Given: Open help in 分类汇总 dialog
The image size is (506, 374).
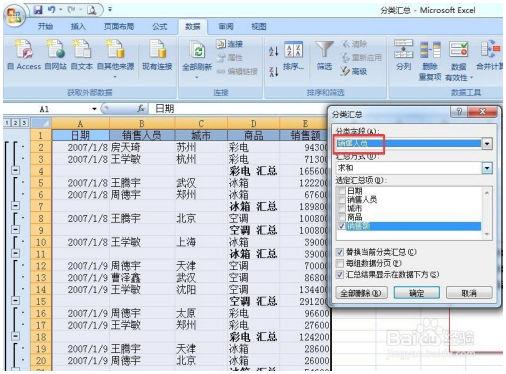Looking at the screenshot, I should 459,112.
